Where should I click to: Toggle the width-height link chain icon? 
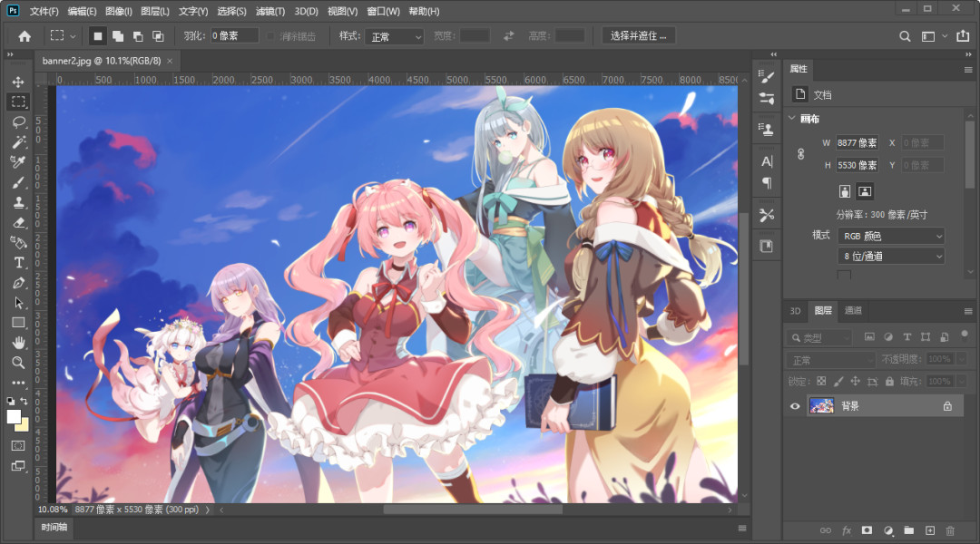tap(800, 153)
